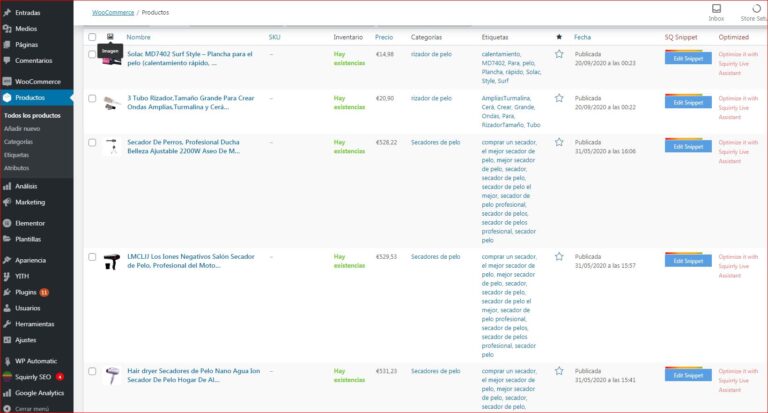The image size is (768, 413).
Task: Sort products by Nombre column
Action: 138,37
